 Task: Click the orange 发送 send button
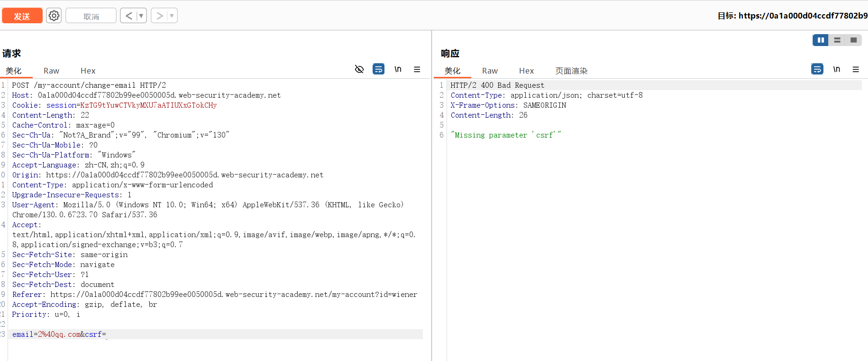[22, 16]
